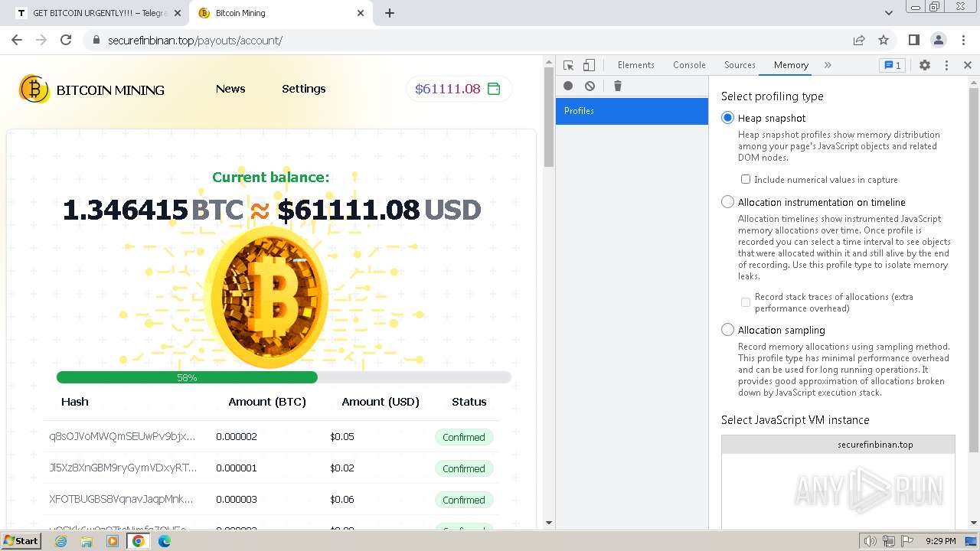Switch to the Elements tab
Viewport: 980px width, 551px height.
[635, 65]
